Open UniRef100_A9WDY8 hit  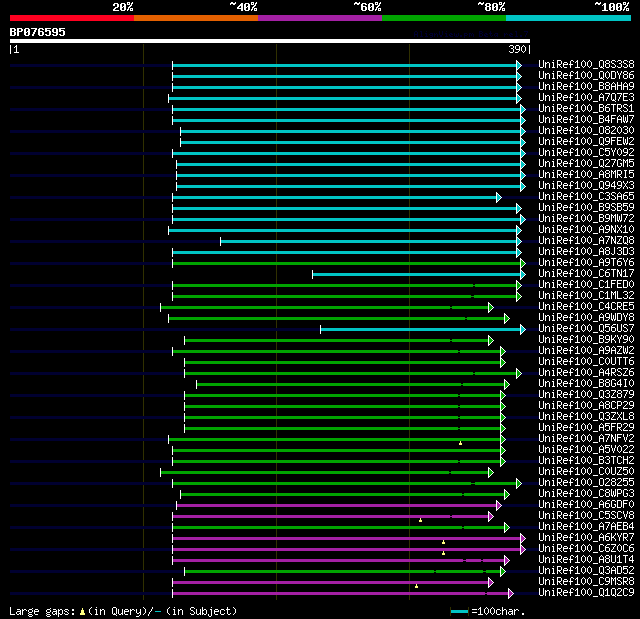click(586, 318)
